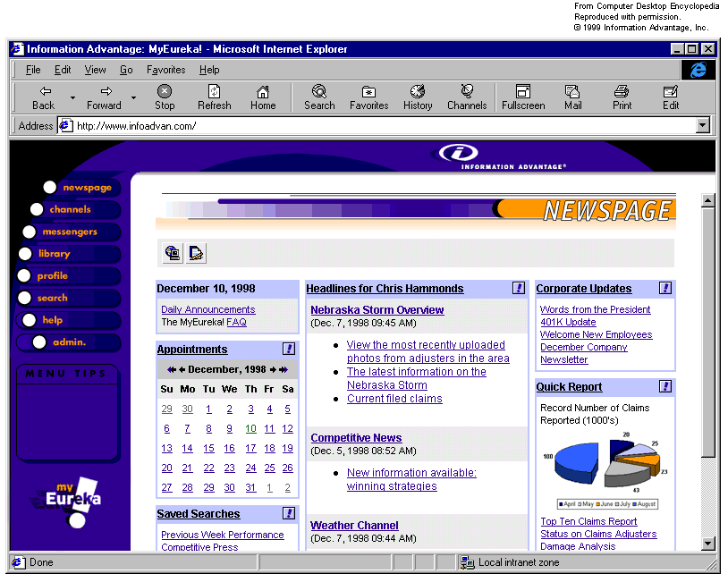Go to previous month in calendar
Screen dimensions: 728x582
click(x=182, y=370)
